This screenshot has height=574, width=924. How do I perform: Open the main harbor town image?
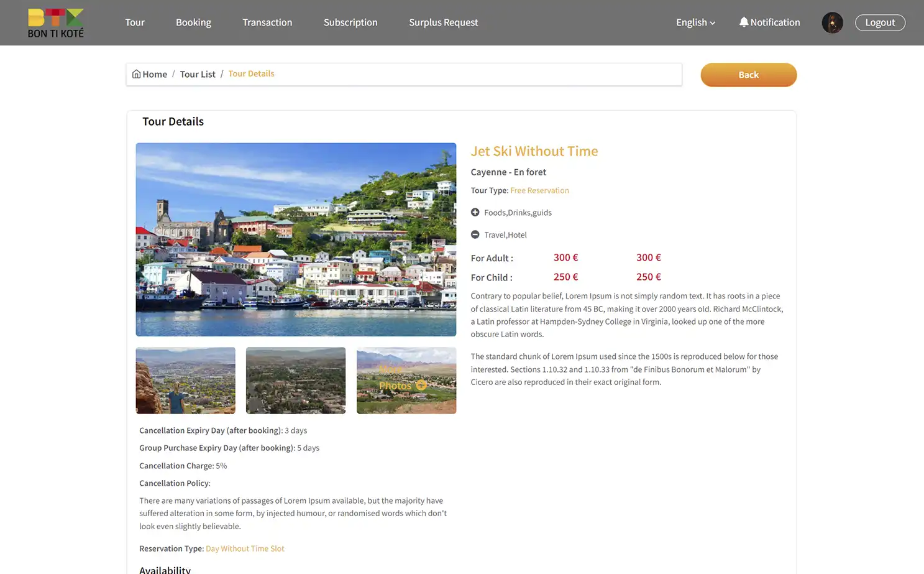tap(296, 239)
